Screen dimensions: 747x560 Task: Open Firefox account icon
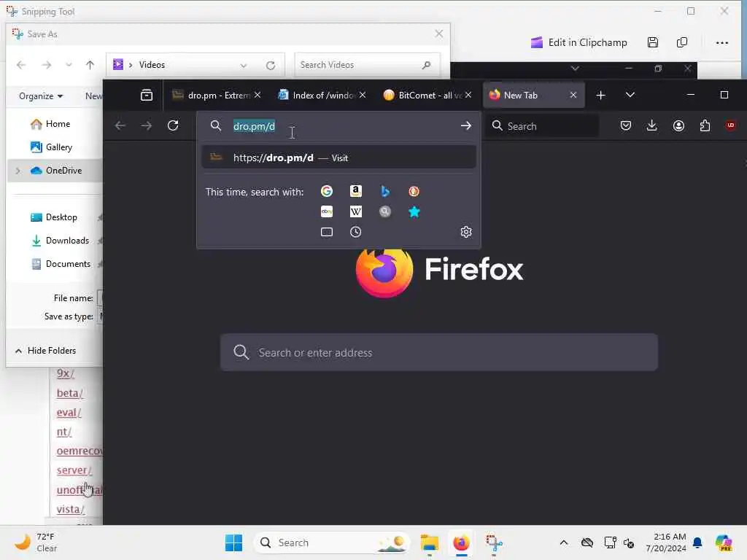coord(678,125)
